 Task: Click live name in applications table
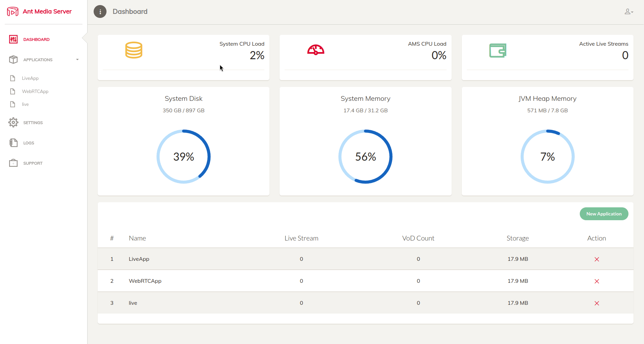tap(133, 303)
